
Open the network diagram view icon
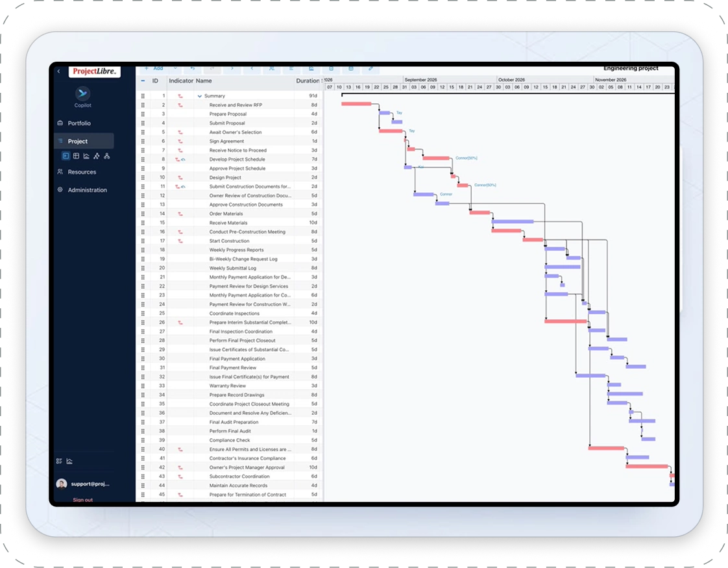pyautogui.click(x=97, y=156)
